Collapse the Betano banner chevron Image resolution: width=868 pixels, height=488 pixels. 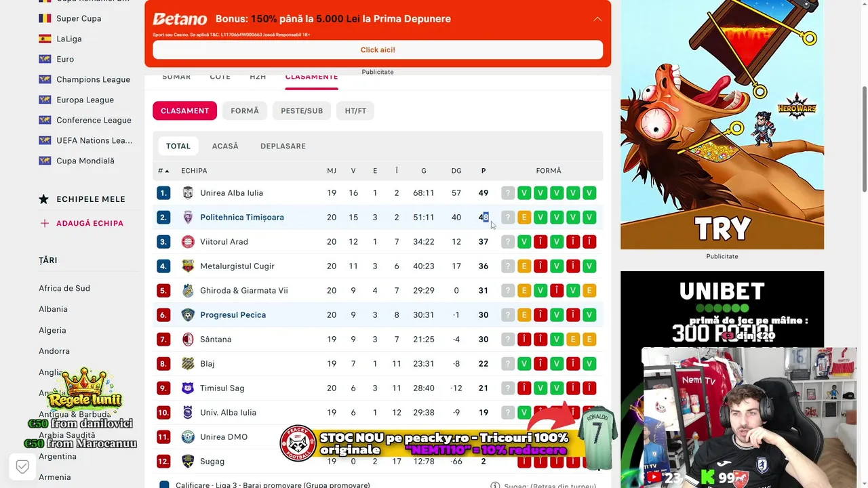pyautogui.click(x=597, y=19)
